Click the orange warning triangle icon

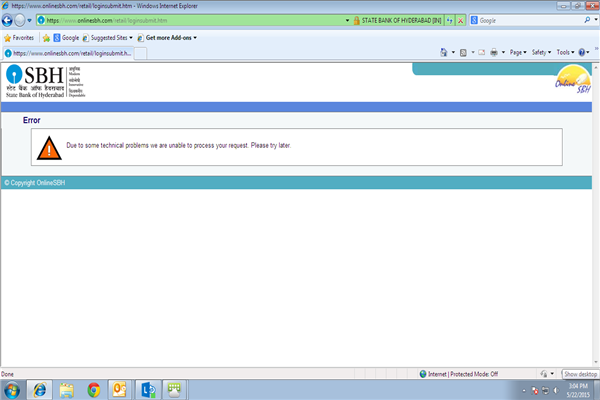[x=49, y=148]
